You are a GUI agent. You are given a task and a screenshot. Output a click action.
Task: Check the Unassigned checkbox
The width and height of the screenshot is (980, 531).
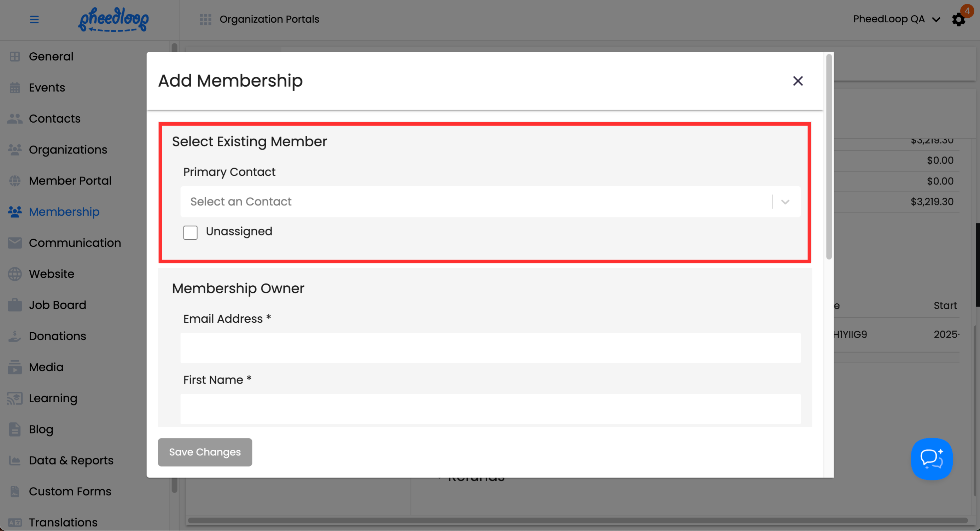point(190,232)
